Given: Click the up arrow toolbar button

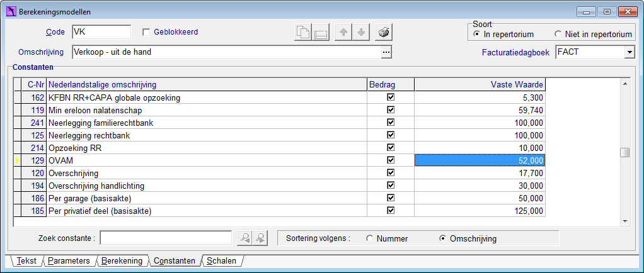Looking at the screenshot, I should click(x=344, y=32).
